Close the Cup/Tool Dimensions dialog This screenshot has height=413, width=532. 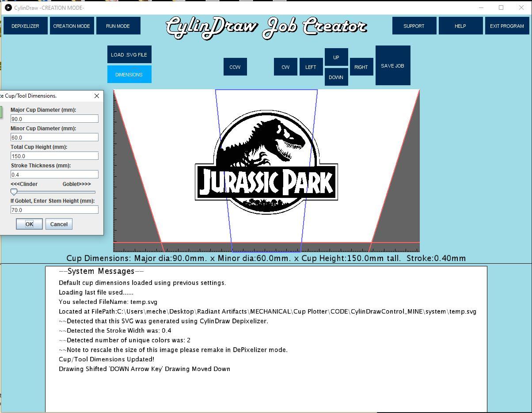click(x=97, y=96)
